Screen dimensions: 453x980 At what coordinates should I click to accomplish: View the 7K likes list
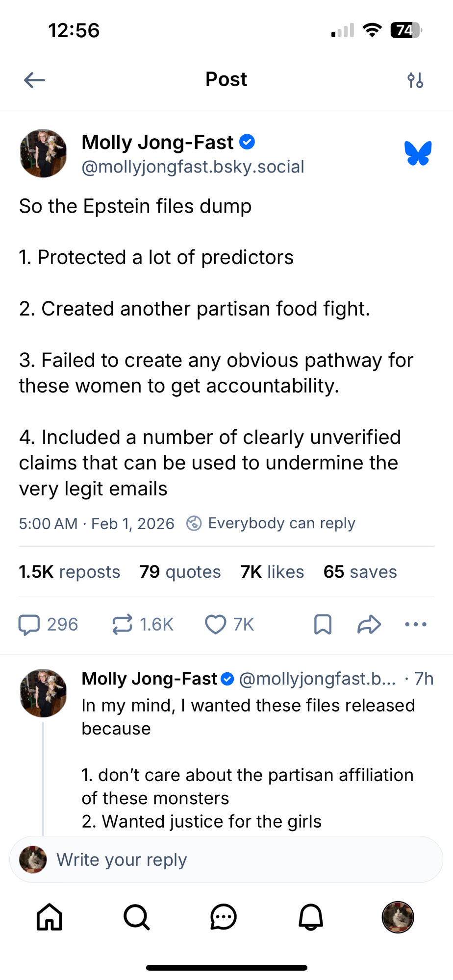tap(272, 572)
